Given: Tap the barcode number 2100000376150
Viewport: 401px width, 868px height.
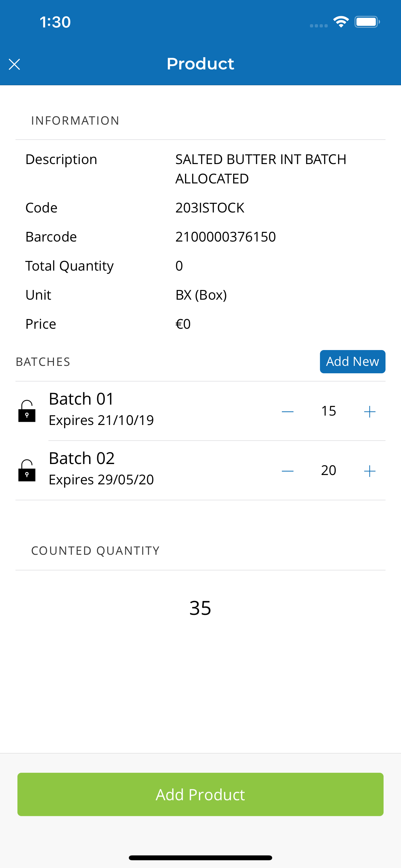Looking at the screenshot, I should (x=225, y=237).
